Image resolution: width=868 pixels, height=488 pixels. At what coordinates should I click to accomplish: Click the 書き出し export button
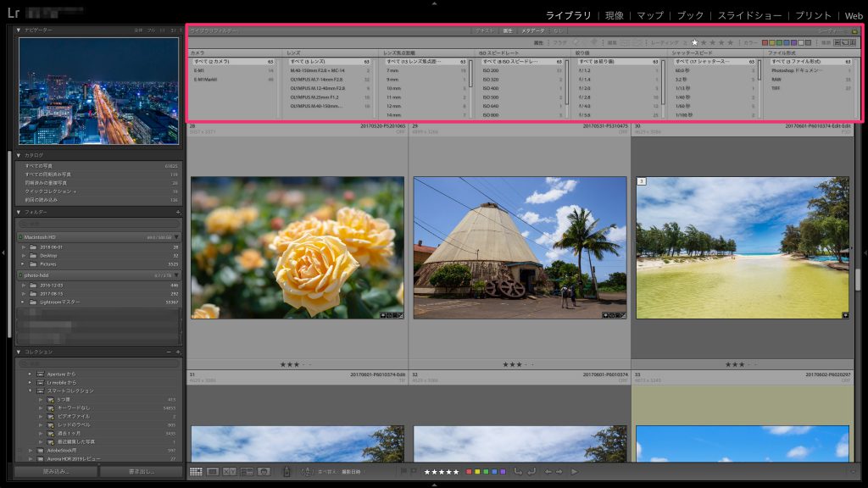coord(142,472)
